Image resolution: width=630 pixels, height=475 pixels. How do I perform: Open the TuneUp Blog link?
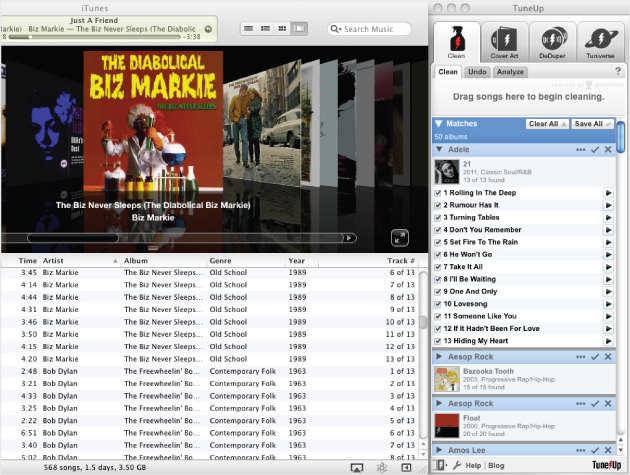496,465
